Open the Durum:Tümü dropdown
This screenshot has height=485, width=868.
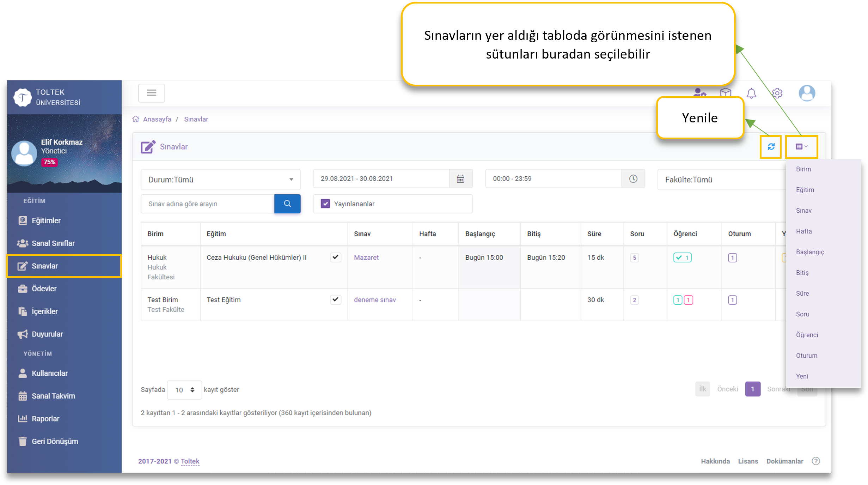click(220, 180)
